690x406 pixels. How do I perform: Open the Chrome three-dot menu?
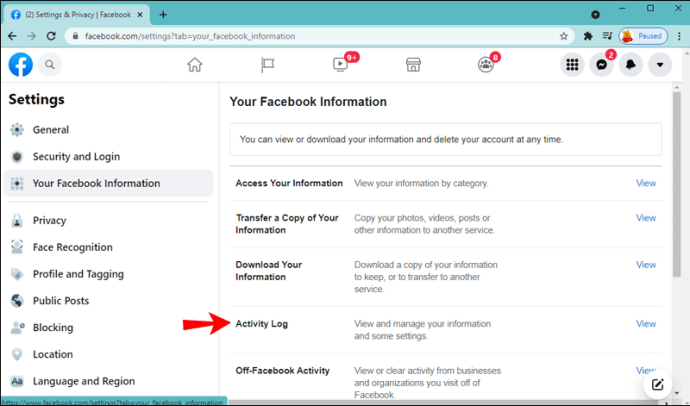[679, 36]
